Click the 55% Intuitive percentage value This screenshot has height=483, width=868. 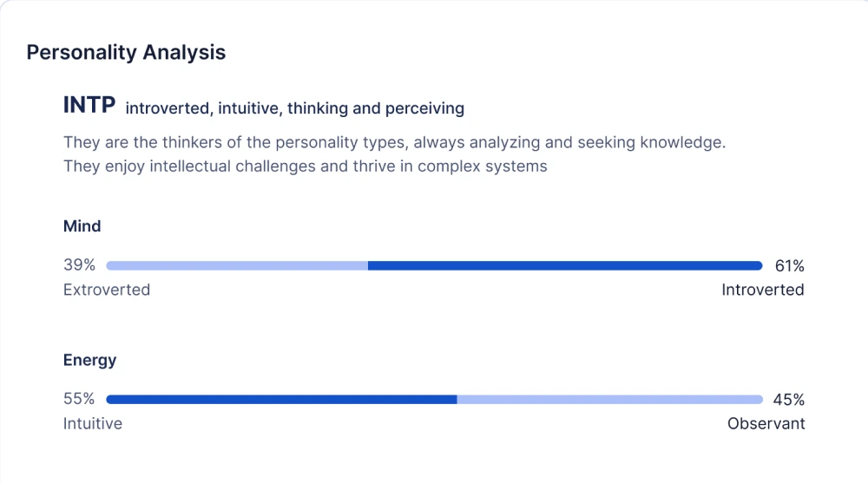point(79,400)
